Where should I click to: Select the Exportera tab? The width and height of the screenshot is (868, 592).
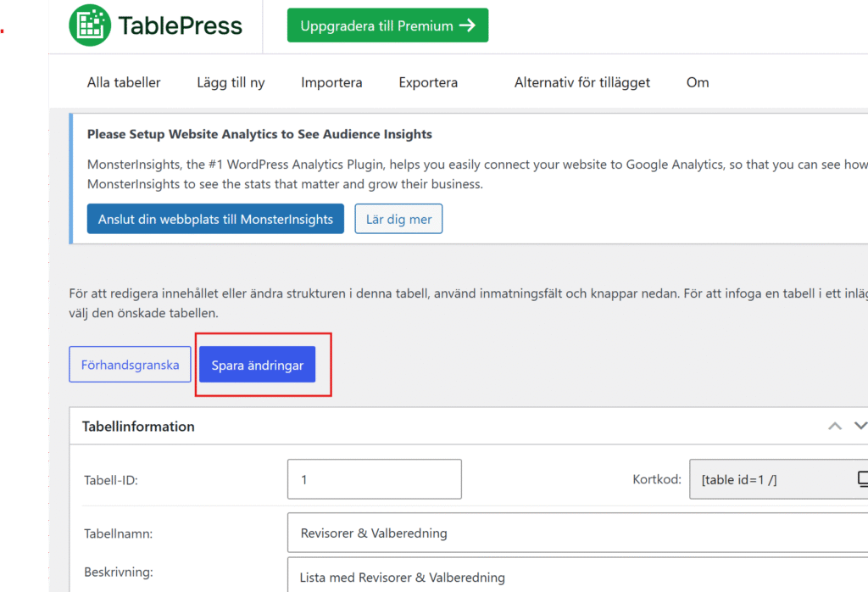(x=428, y=82)
